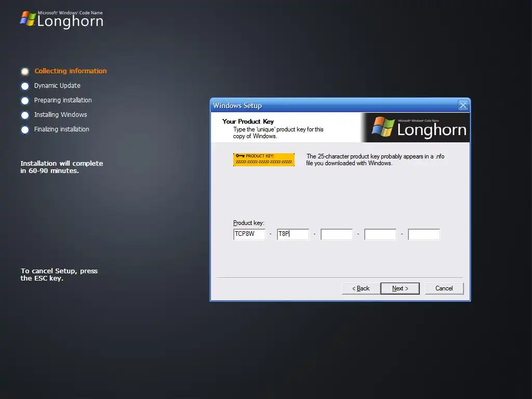Click the 'Preparing installation' label
Viewport: 532px width, 399px height.
point(63,100)
